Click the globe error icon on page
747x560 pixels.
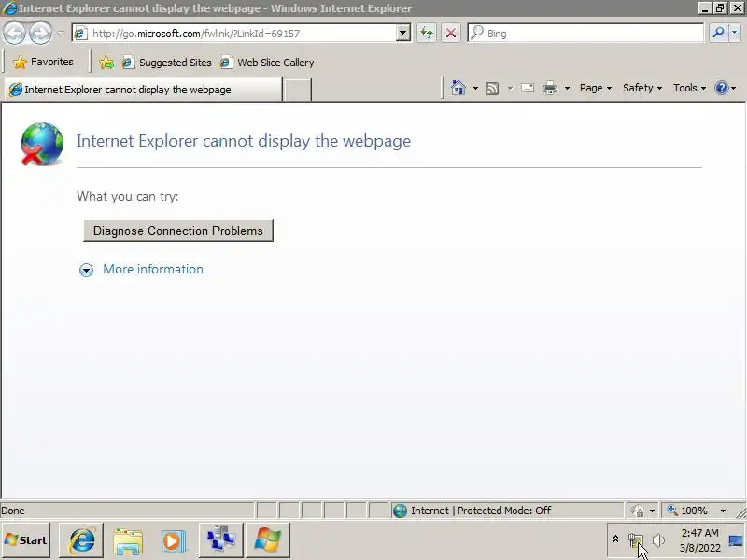point(42,144)
